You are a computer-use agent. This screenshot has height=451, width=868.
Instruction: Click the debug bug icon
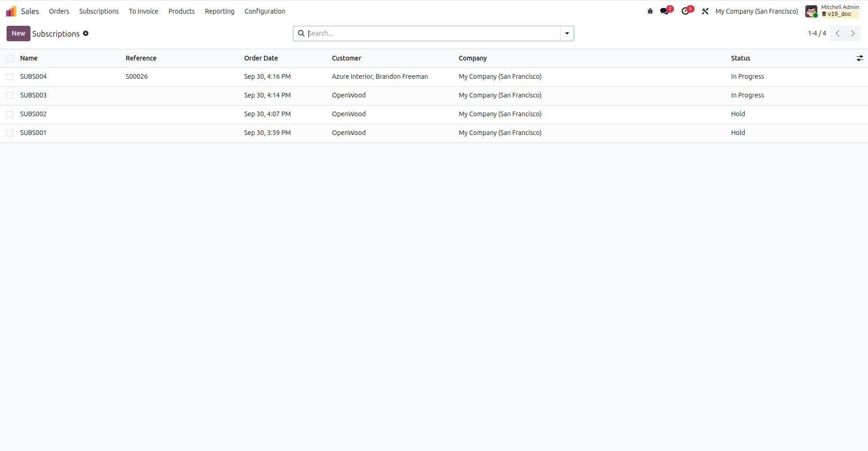point(650,11)
